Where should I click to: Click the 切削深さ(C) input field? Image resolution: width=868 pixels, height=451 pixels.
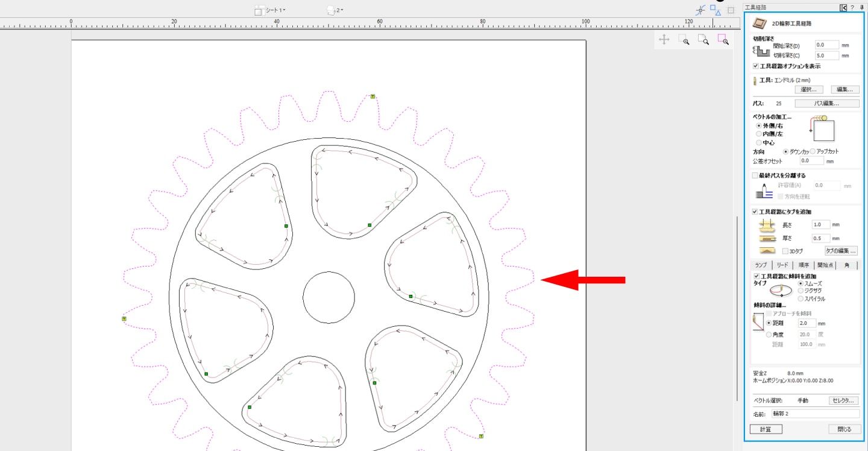coord(826,55)
